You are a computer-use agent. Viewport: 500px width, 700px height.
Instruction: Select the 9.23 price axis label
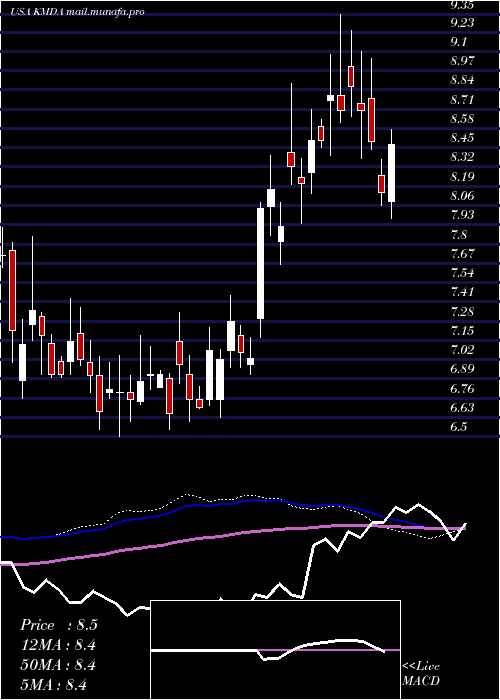pos(462,22)
